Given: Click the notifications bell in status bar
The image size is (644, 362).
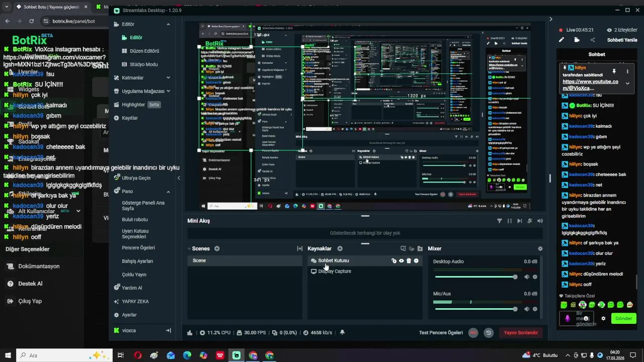Looking at the screenshot, I should coord(343,332).
